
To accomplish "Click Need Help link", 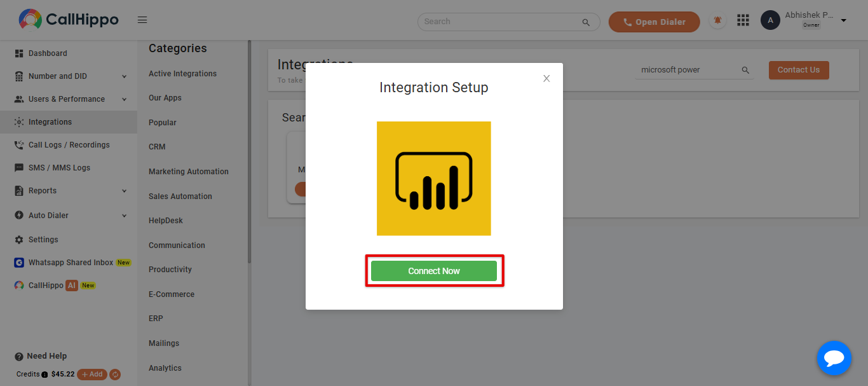I will click(x=46, y=356).
